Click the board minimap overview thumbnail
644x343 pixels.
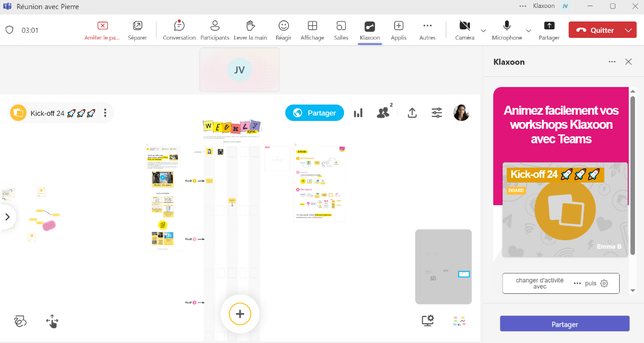(x=443, y=267)
